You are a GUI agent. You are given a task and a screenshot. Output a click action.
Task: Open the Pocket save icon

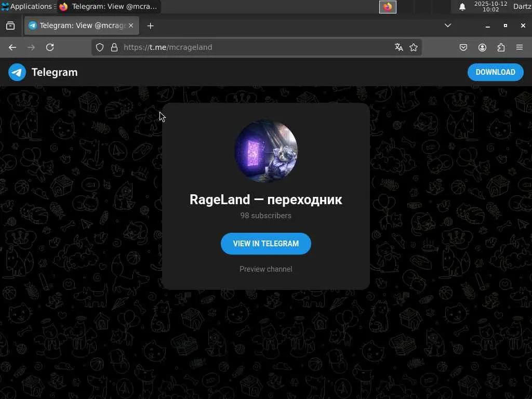coord(463,47)
